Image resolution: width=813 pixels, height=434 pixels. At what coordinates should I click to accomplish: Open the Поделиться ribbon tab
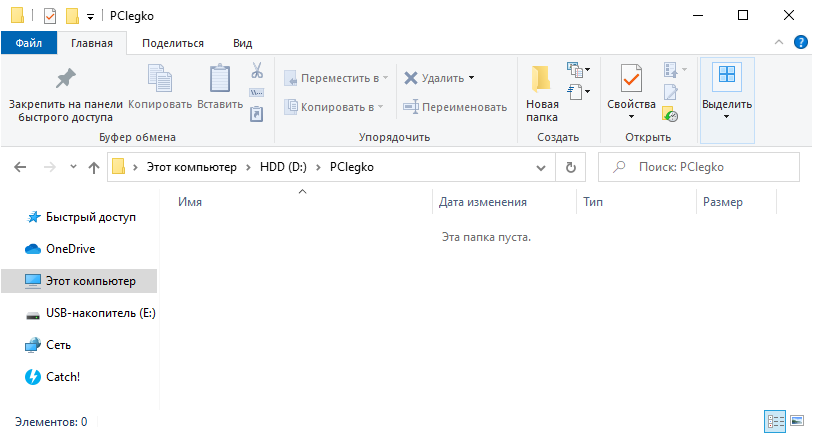pos(173,43)
